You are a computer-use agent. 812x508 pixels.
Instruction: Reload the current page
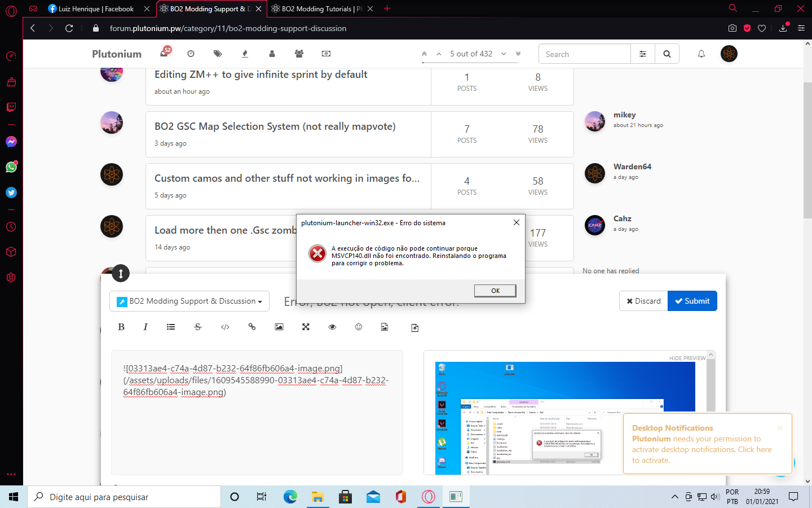click(x=69, y=28)
